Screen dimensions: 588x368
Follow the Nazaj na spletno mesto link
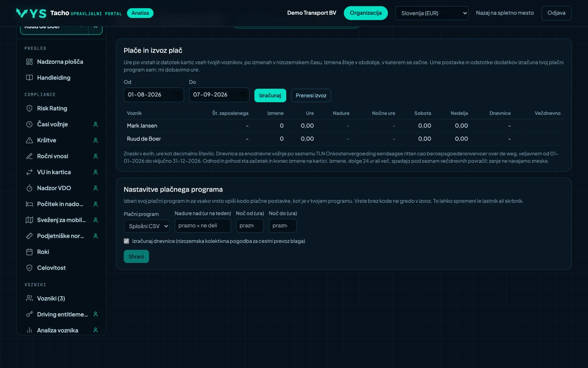tap(505, 13)
